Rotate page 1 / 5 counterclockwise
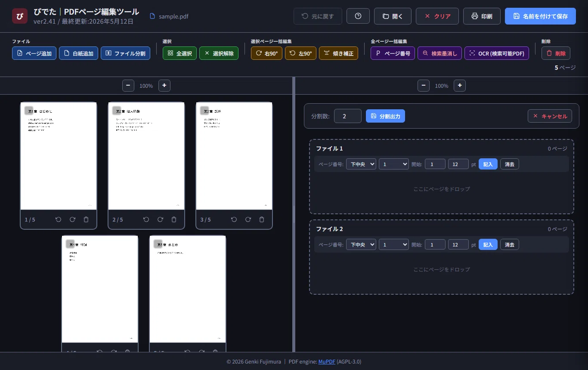Screen dimensions: 588x370 click(x=59, y=219)
